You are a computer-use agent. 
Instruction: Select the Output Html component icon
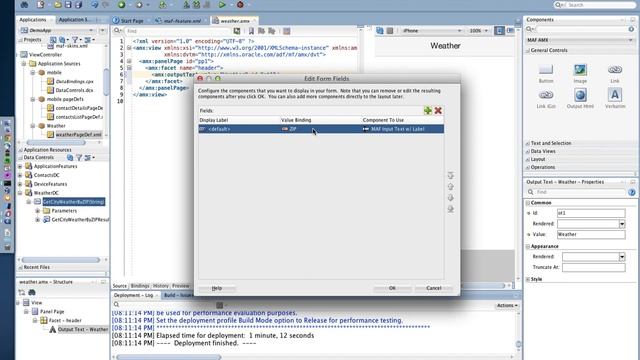click(580, 95)
